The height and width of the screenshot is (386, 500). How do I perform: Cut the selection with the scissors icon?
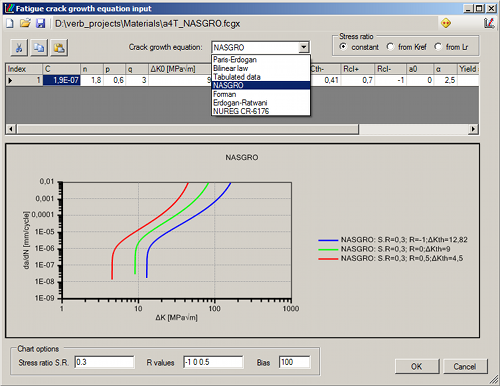click(19, 48)
